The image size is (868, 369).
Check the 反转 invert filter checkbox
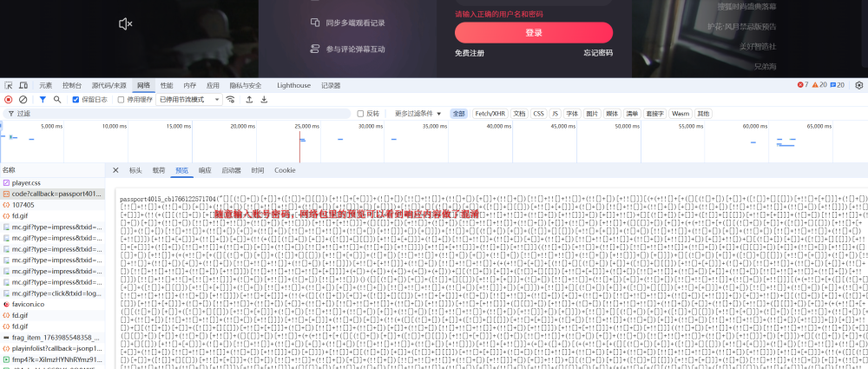pyautogui.click(x=360, y=114)
